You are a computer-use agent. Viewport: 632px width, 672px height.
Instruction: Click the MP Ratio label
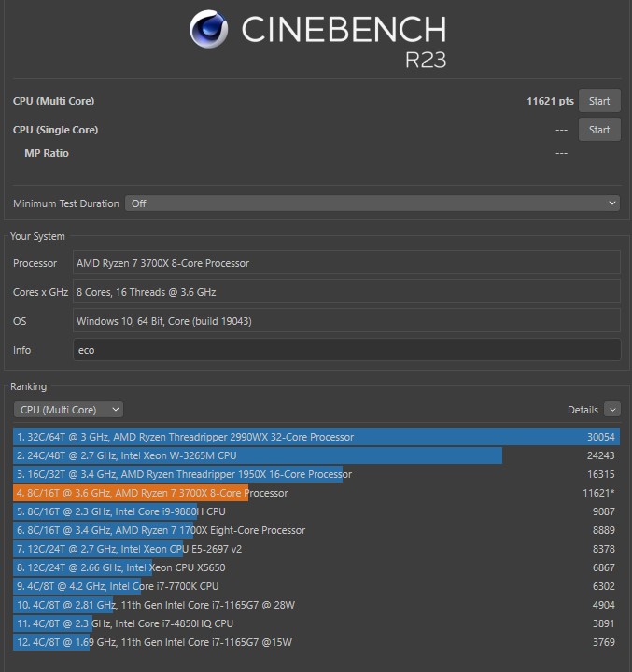point(47,153)
